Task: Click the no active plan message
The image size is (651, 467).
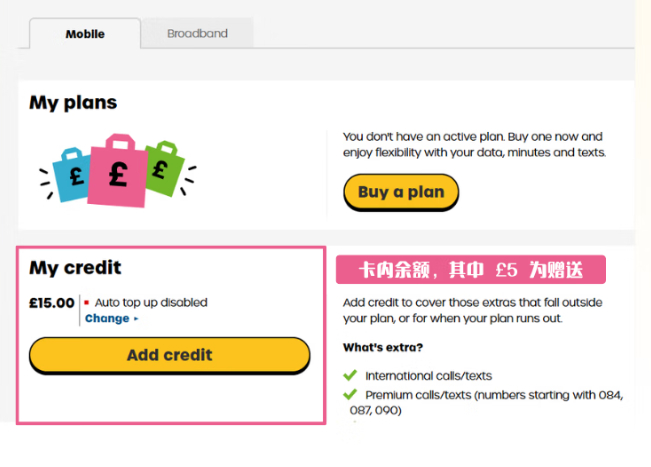Action: pyautogui.click(x=473, y=144)
